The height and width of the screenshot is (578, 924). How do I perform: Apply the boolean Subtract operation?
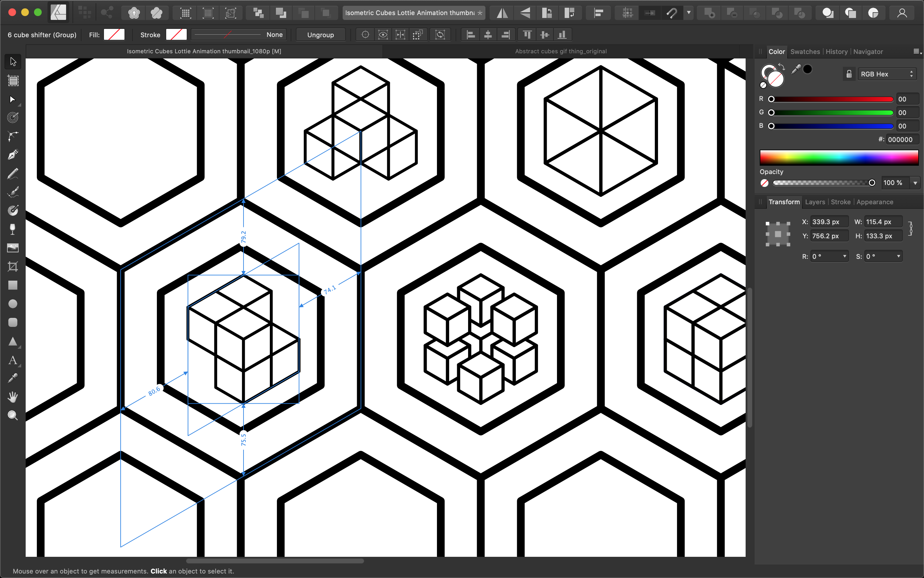[x=732, y=13]
